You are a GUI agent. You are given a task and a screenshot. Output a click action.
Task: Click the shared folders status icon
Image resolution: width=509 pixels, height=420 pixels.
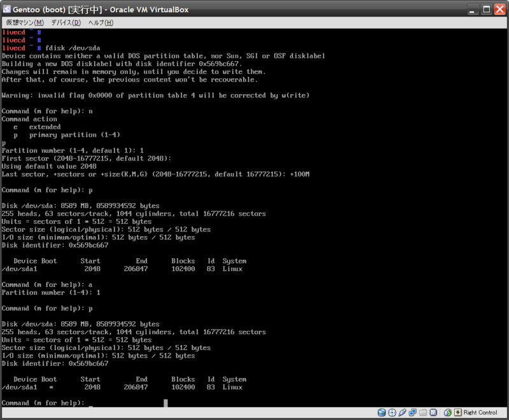423,412
